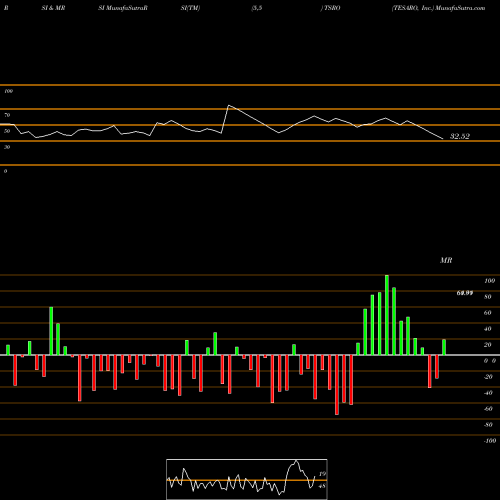This screenshot has width=500, height=500.
Task: Click the RSI axis label 30
Action: [x=7, y=147]
